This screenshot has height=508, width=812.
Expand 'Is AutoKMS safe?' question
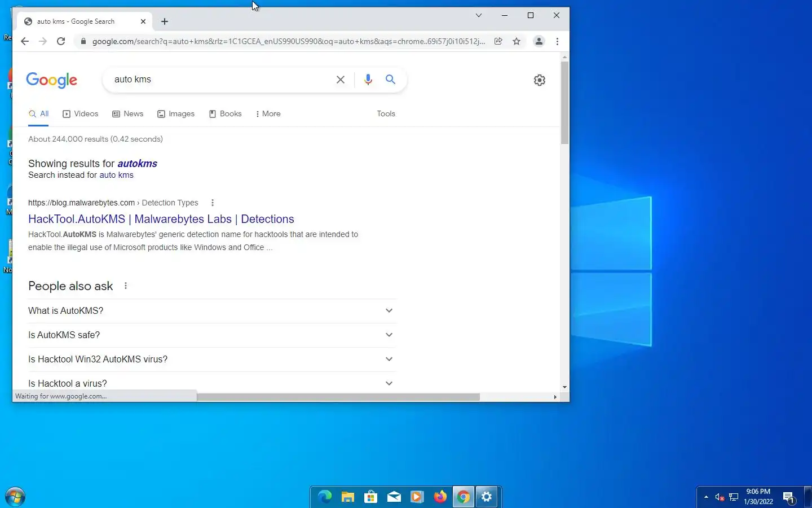pyautogui.click(x=212, y=335)
